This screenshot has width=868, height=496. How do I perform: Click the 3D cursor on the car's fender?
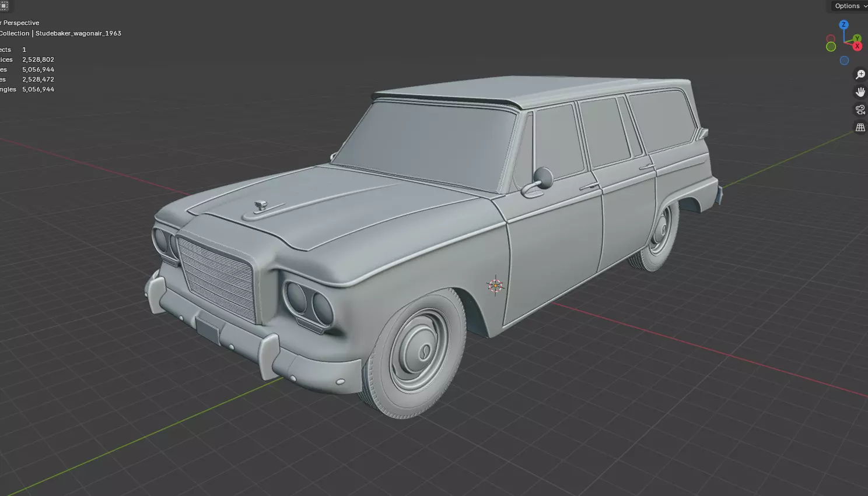pyautogui.click(x=495, y=286)
